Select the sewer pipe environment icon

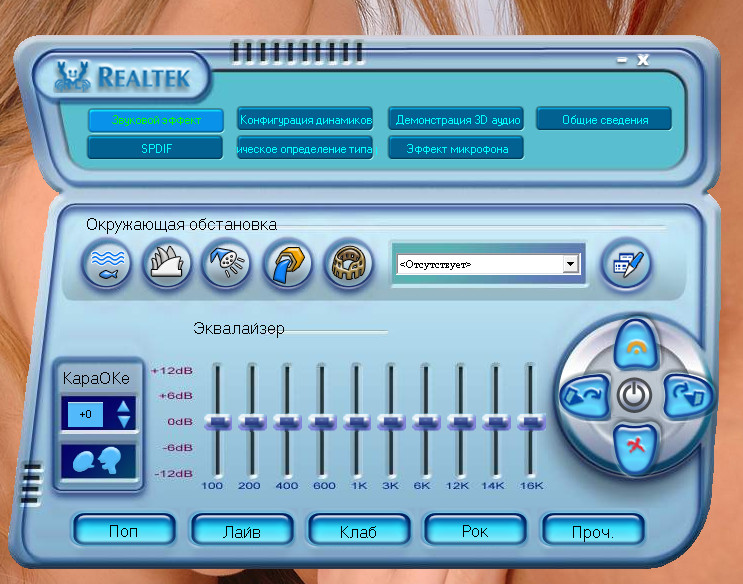(x=288, y=264)
